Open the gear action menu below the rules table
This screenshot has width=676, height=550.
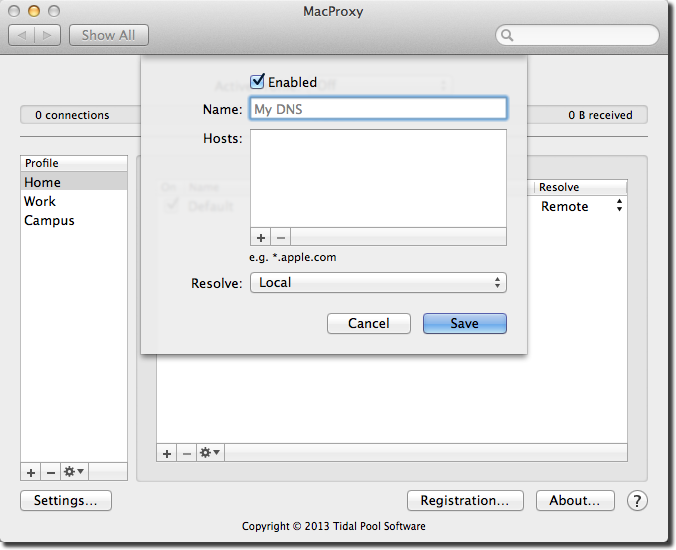(210, 453)
